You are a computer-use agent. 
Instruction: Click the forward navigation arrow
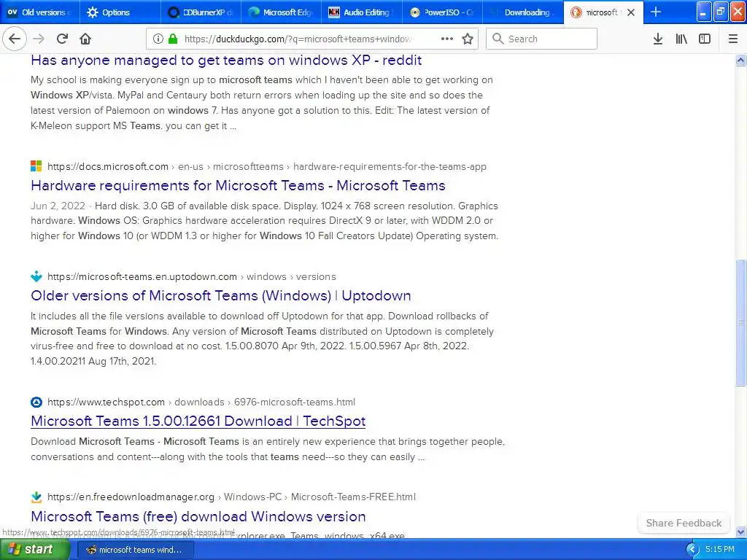pyautogui.click(x=39, y=39)
